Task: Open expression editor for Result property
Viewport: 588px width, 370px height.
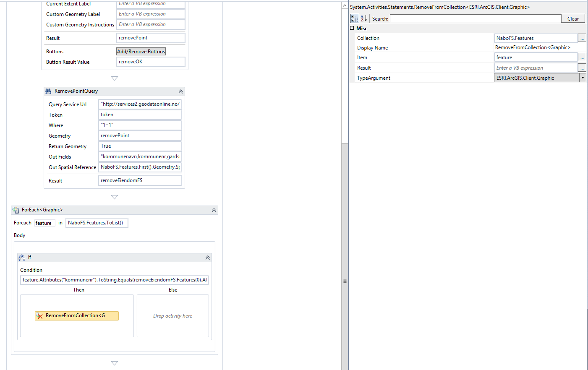Action: (x=582, y=68)
